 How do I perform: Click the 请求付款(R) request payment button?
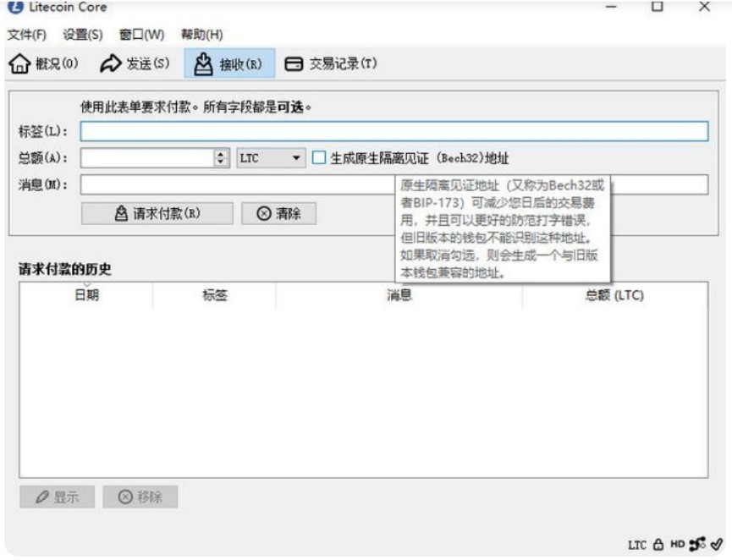pyautogui.click(x=157, y=213)
